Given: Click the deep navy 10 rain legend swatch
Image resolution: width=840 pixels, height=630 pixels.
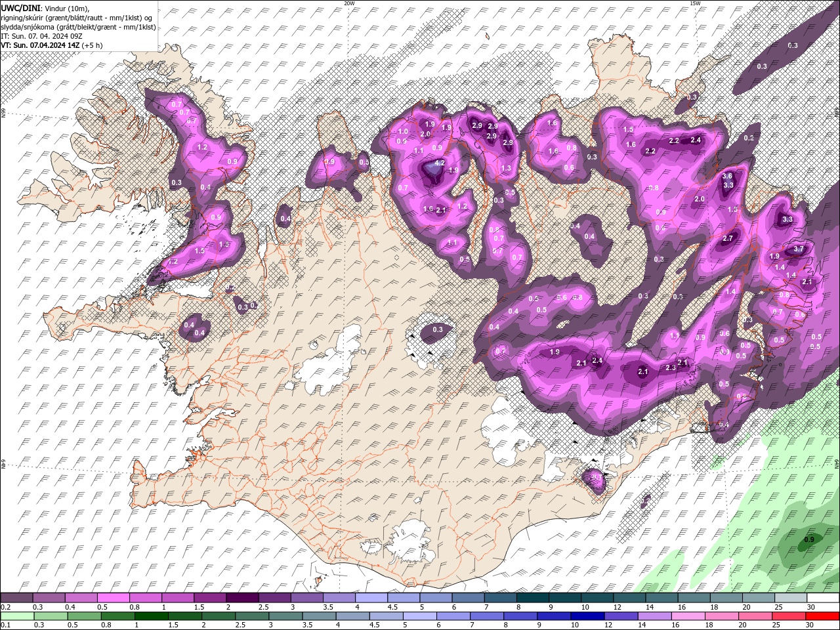Looking at the screenshot, I should coord(587,616).
